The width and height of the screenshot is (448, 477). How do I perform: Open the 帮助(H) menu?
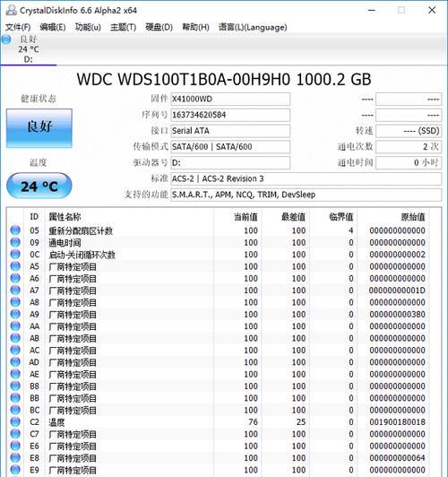coord(195,28)
